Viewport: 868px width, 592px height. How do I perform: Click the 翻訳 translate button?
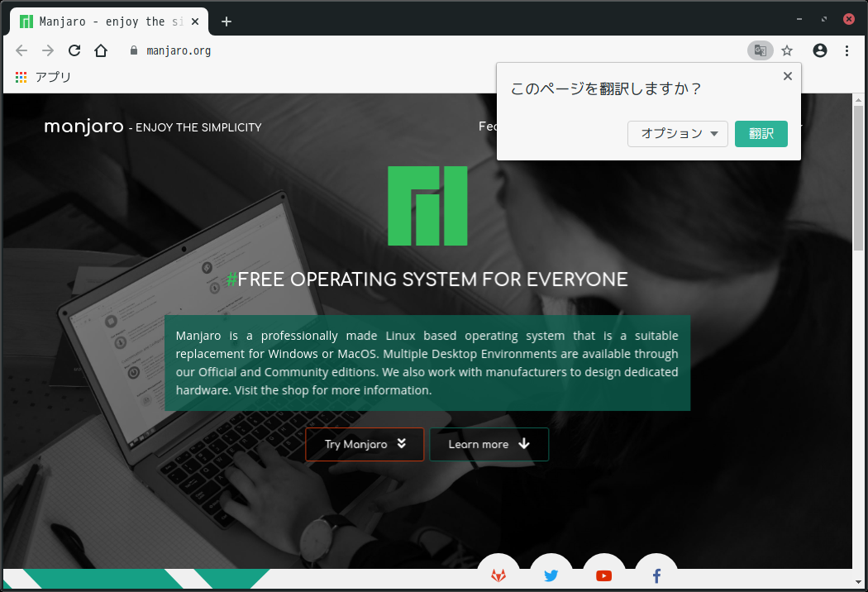tap(761, 134)
